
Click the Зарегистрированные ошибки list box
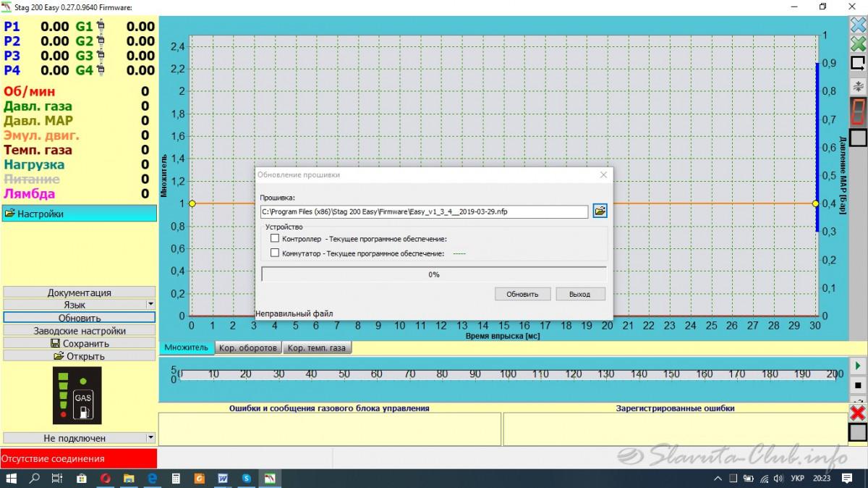[676, 429]
